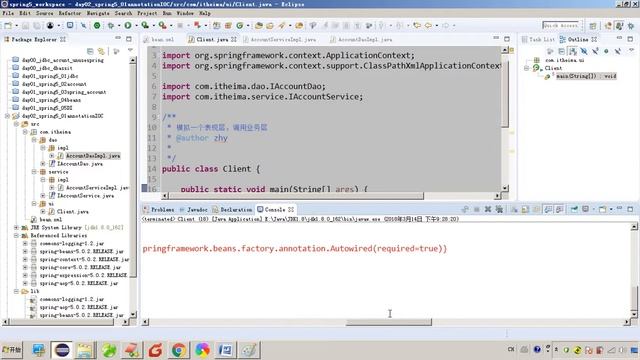Switch to the bean.xml editor tab
640x360 pixels.
(x=159, y=39)
